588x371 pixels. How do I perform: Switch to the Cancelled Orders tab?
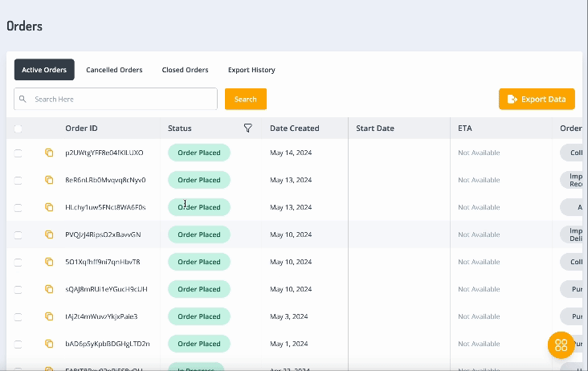[114, 70]
